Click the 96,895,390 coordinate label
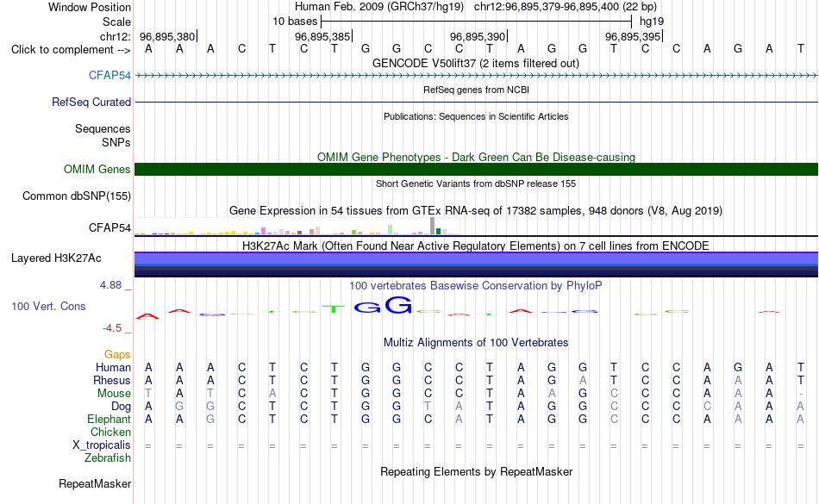 click(x=478, y=36)
